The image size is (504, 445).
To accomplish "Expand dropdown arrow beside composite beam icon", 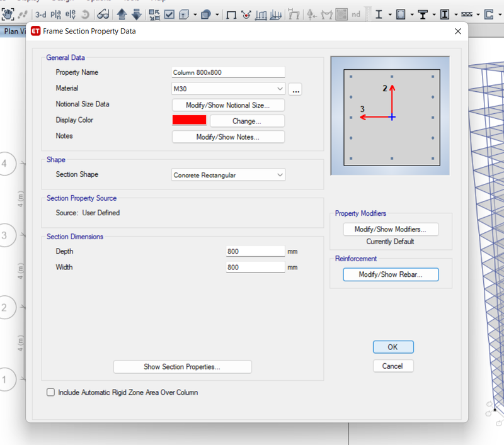I will (x=434, y=14).
